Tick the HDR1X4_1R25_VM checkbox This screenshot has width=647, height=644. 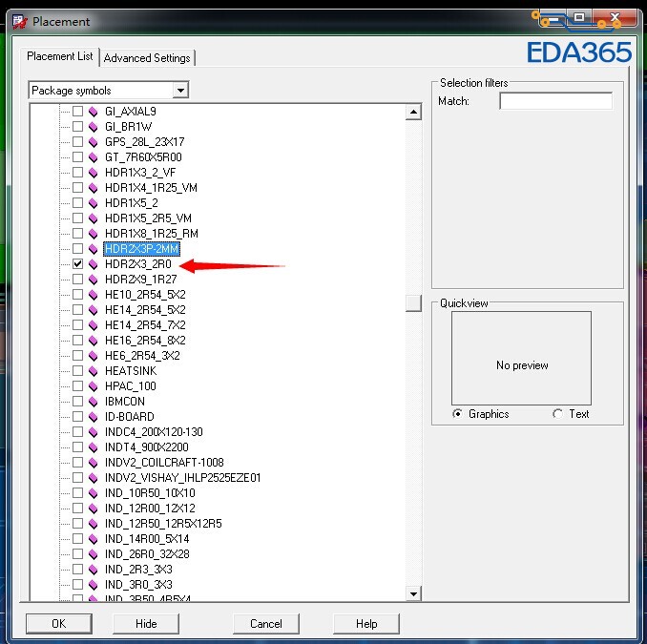[77, 188]
